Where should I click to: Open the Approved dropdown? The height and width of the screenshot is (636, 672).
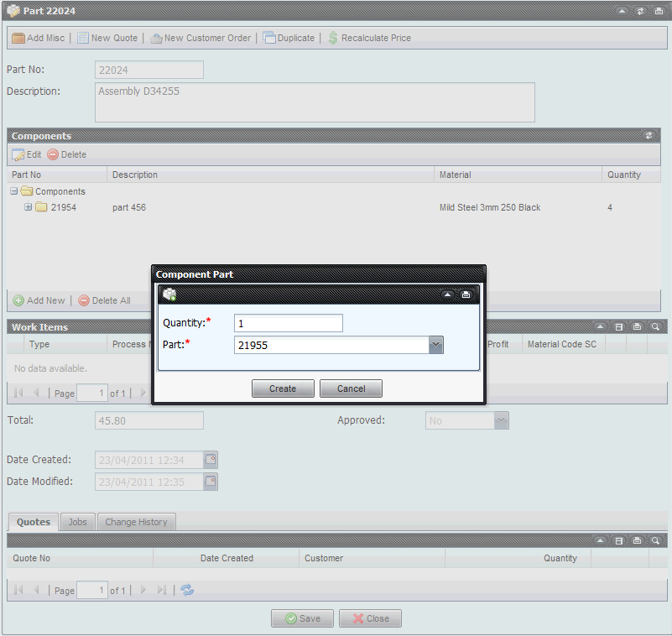(x=501, y=420)
